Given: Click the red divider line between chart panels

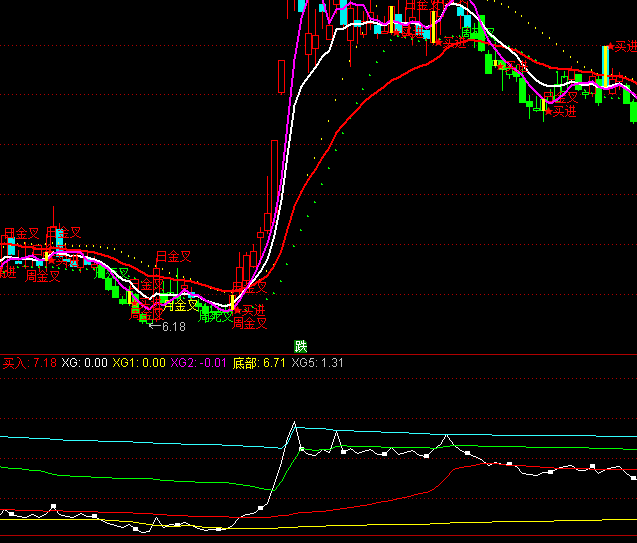Looking at the screenshot, I should tap(450, 354).
